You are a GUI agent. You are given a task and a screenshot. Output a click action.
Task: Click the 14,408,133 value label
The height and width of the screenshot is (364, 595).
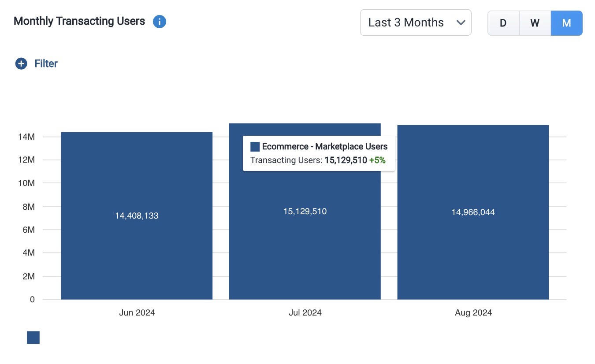(137, 216)
